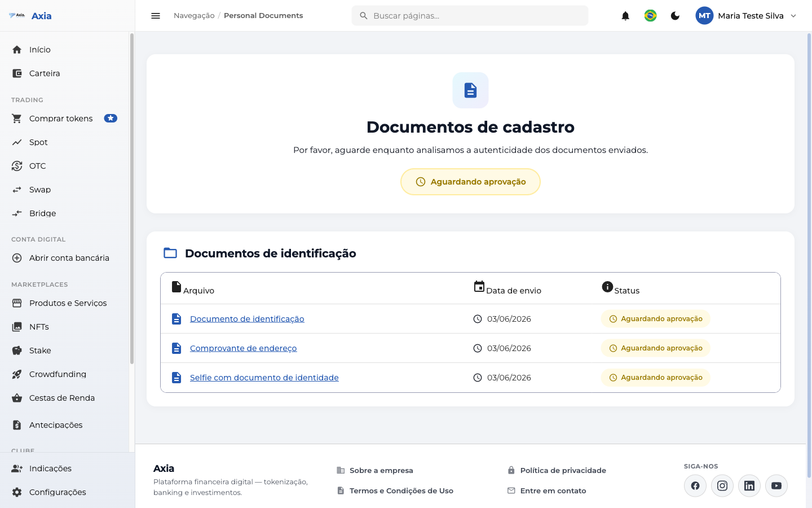This screenshot has width=812, height=508.
Task: Click file icon in Selfie row
Action: [x=176, y=378]
